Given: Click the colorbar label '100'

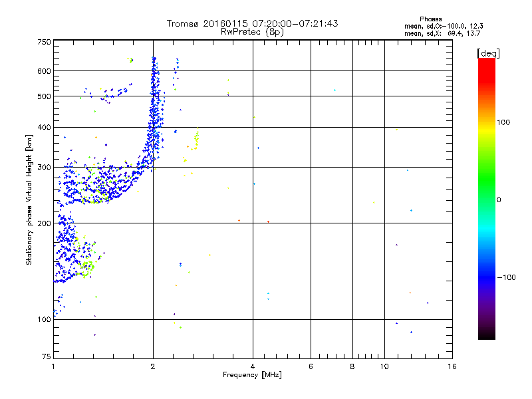Looking at the screenshot, I should click(x=503, y=122).
